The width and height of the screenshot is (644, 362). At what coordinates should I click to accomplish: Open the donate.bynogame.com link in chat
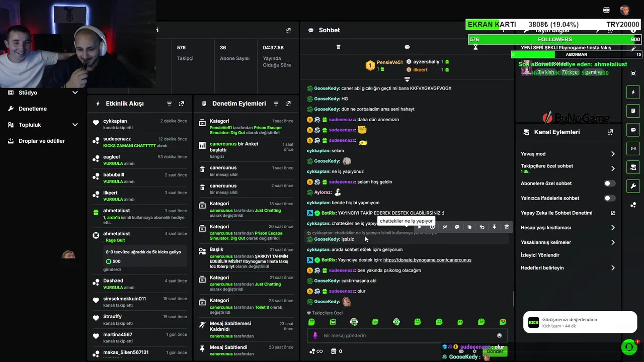(x=427, y=260)
